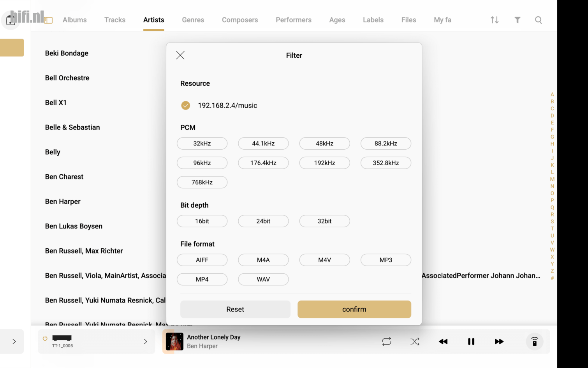The width and height of the screenshot is (588, 368).
Task: Toggle the 768kHz PCM filter
Action: point(202,182)
